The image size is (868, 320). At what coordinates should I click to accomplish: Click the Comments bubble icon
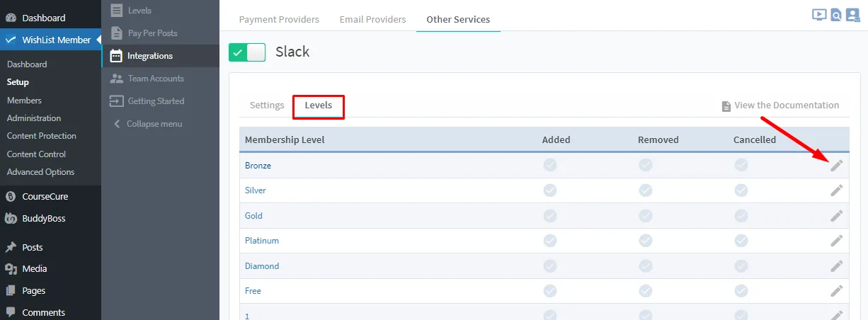coord(11,312)
